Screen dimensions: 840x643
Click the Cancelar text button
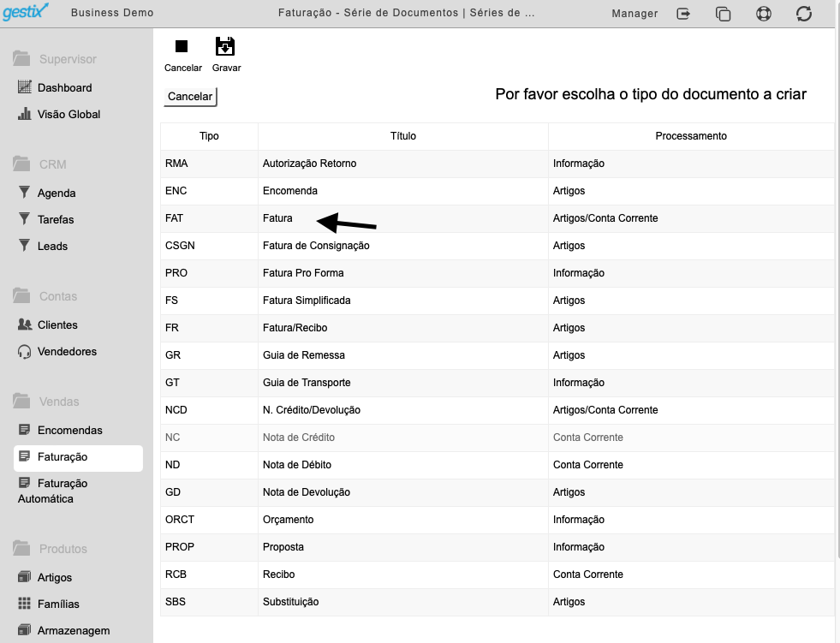click(x=190, y=97)
